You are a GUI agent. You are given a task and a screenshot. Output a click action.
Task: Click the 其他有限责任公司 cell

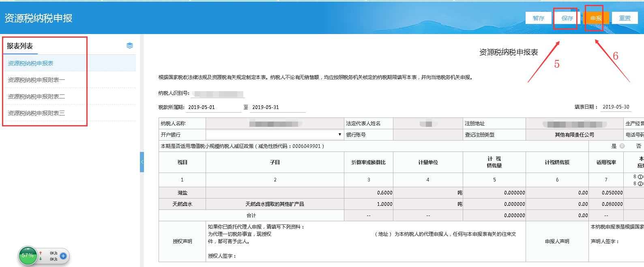[575, 135]
